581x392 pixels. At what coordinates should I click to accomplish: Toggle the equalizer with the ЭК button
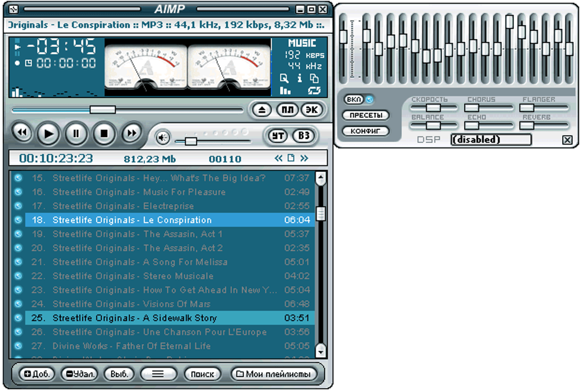point(312,110)
